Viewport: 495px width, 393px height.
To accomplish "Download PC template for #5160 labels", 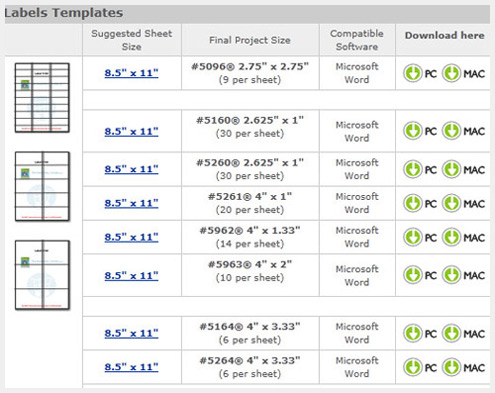I will coord(420,131).
